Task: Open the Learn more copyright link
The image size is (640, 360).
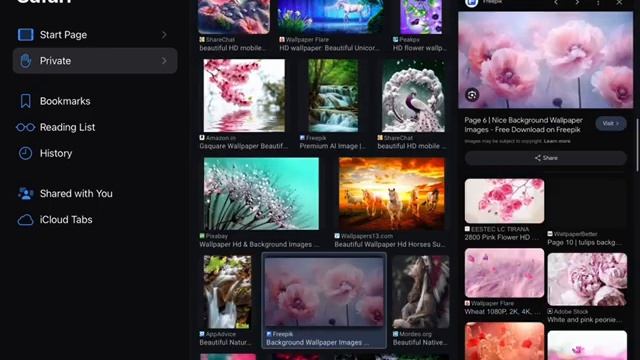Action: (x=557, y=141)
